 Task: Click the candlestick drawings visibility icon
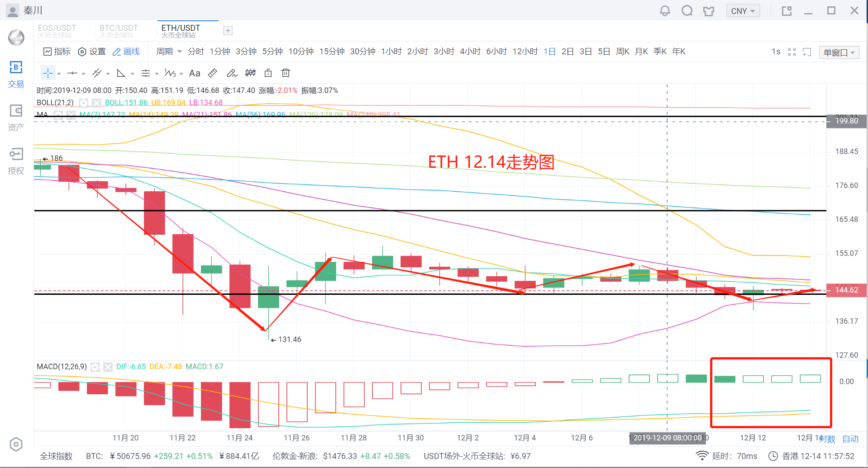pos(250,73)
